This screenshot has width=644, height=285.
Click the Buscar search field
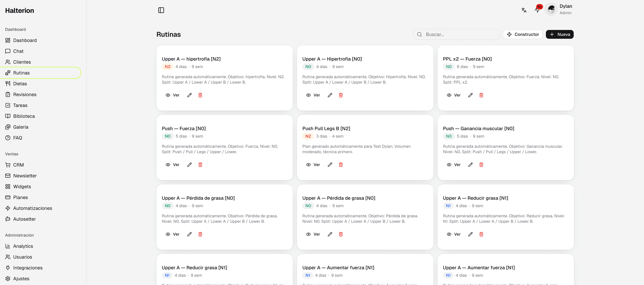[457, 34]
